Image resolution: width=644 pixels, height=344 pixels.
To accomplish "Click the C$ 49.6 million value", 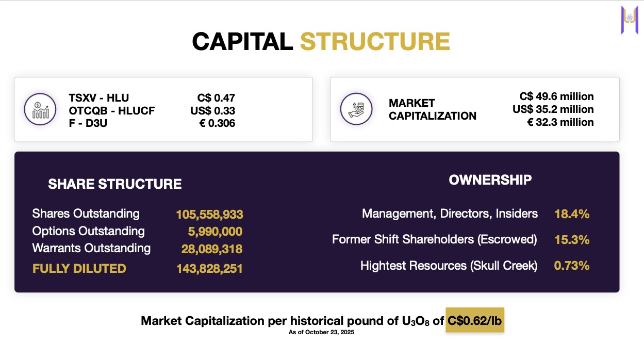I will click(556, 96).
